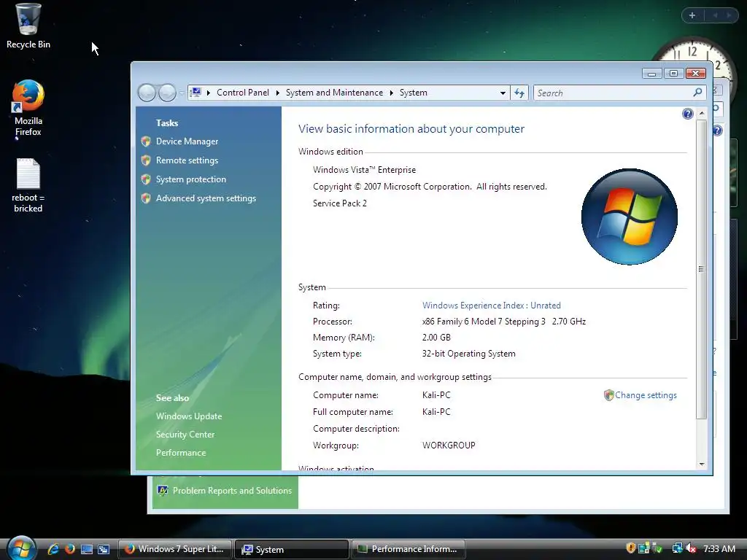The width and height of the screenshot is (747, 560).
Task: Select the Recycle Bin desktop icon
Action: pyautogui.click(x=28, y=26)
